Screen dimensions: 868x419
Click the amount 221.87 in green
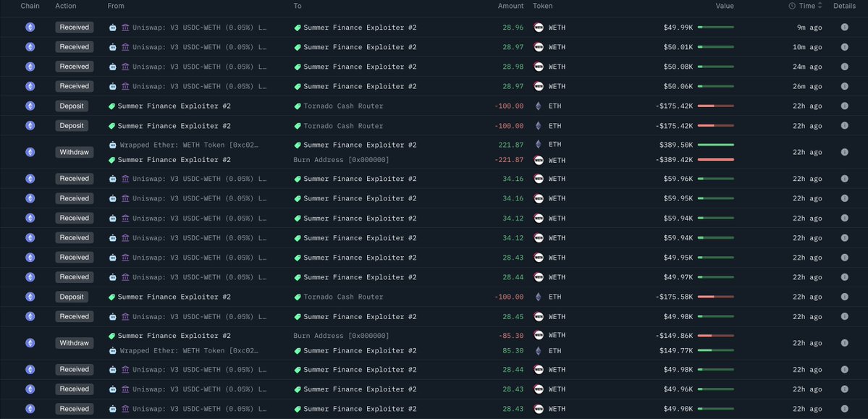coord(511,145)
